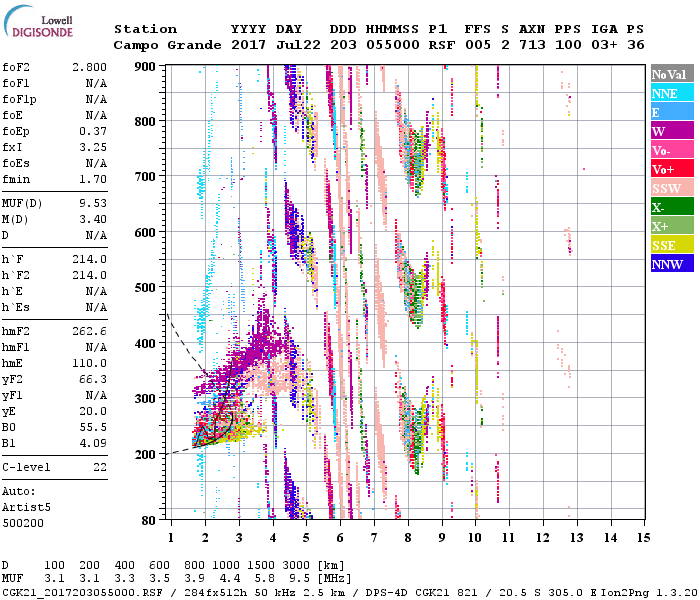Select the NoVal gray legend swatch
700x600 pixels.
point(671,74)
